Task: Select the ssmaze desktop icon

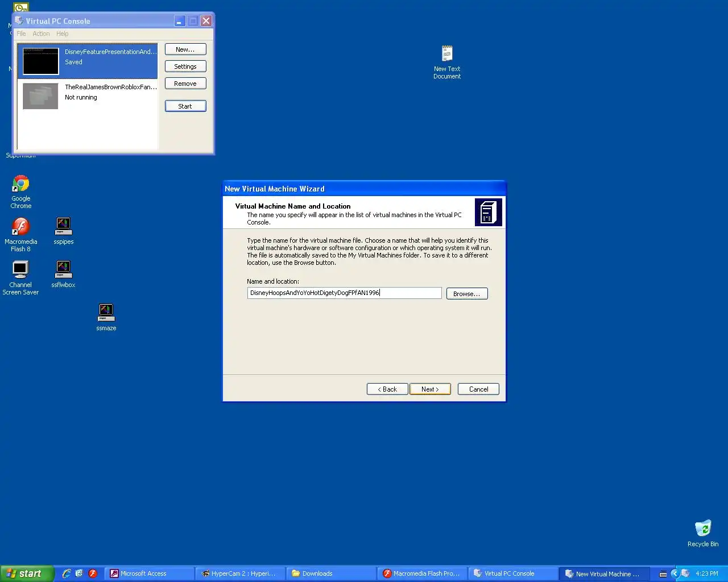Action: 106,318
